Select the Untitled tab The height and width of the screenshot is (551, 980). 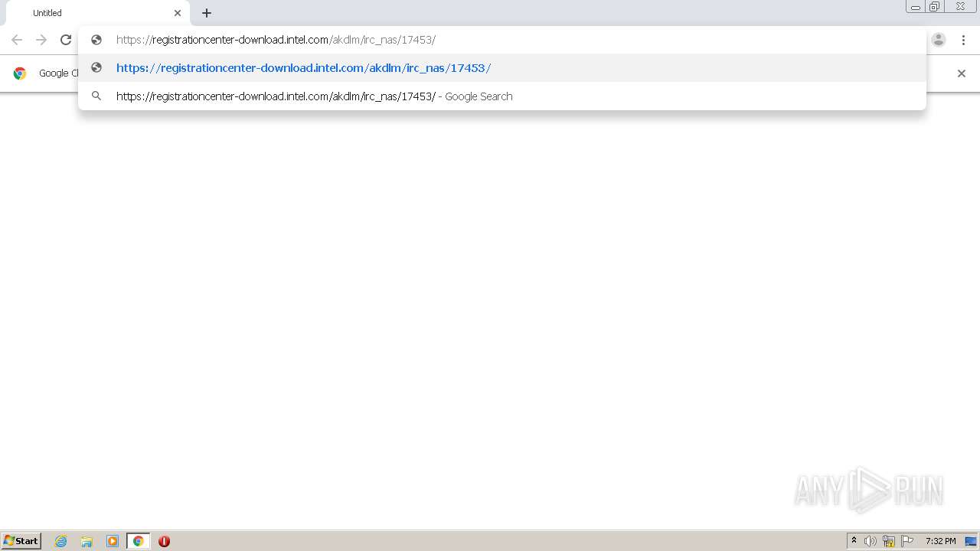click(x=98, y=13)
